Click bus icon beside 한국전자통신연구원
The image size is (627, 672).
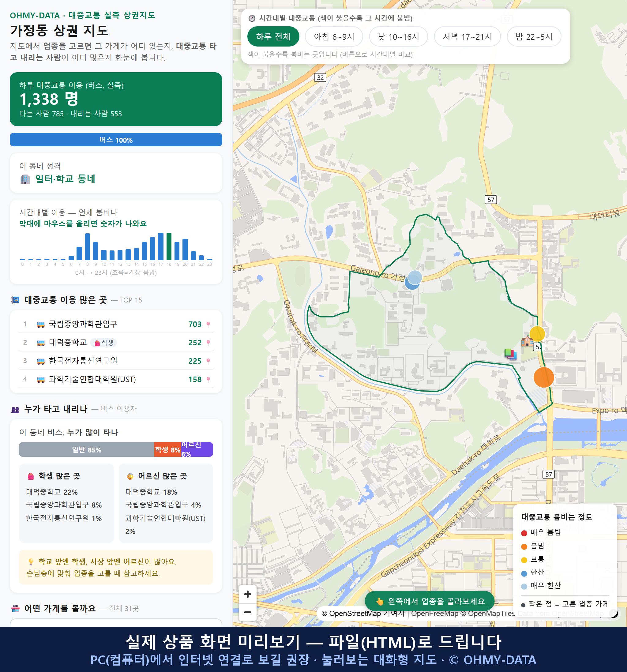point(40,361)
